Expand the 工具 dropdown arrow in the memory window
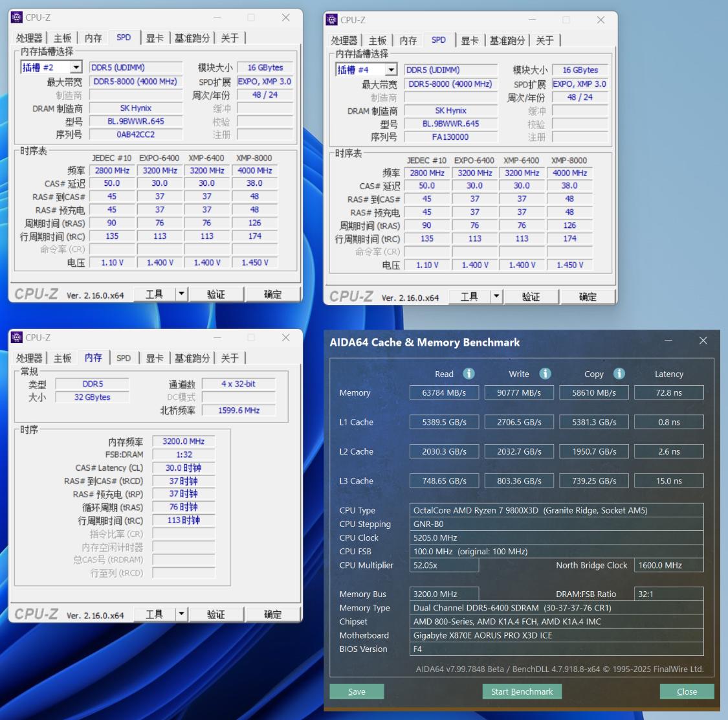This screenshot has width=728, height=720. [x=182, y=614]
